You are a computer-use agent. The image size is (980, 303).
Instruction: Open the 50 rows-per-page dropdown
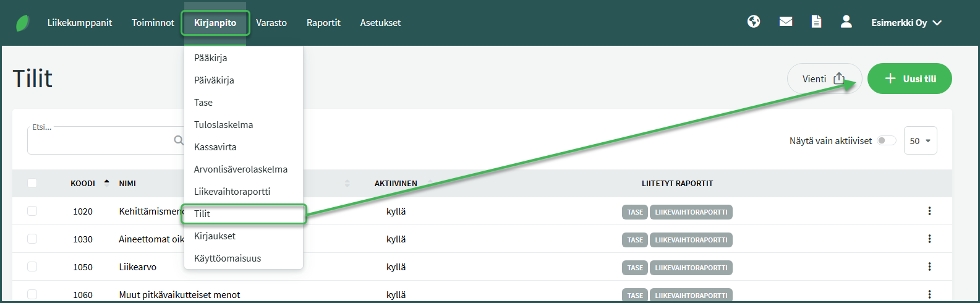click(920, 141)
